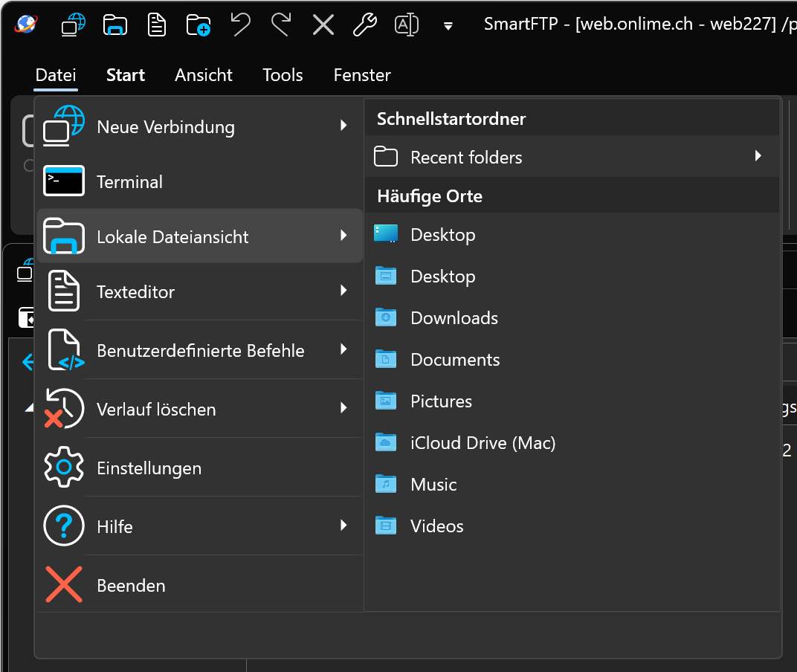
Task: Open Terminal from the Datei menu
Action: pyautogui.click(x=200, y=181)
